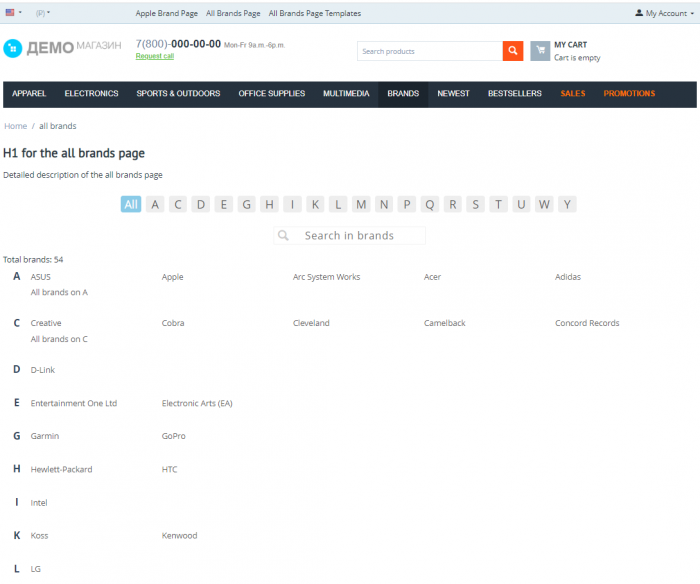Viewport: 700px width, 584px height.
Task: Filter brands by letter U button
Action: coord(521,204)
